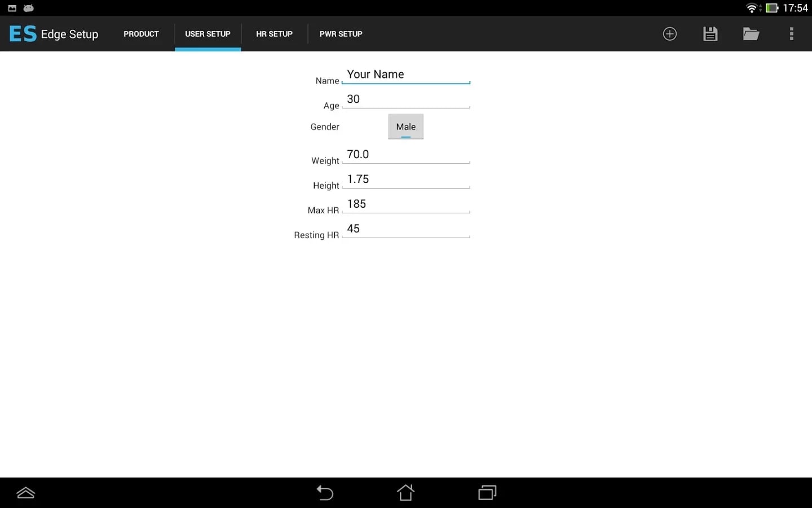Save settings with the floppy disk icon
Viewport: 812px width, 508px height.
point(710,34)
